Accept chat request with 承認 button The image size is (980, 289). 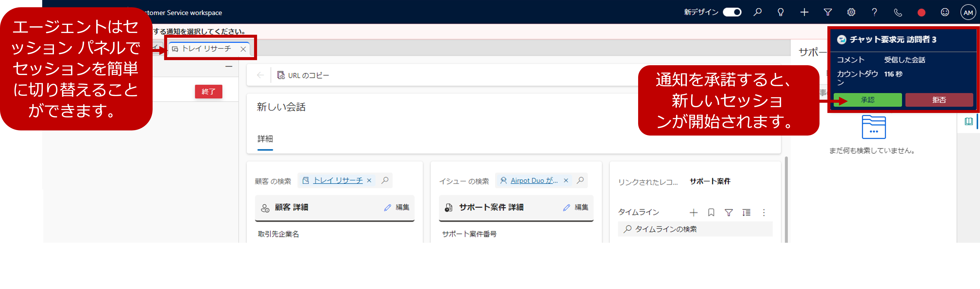tap(867, 100)
